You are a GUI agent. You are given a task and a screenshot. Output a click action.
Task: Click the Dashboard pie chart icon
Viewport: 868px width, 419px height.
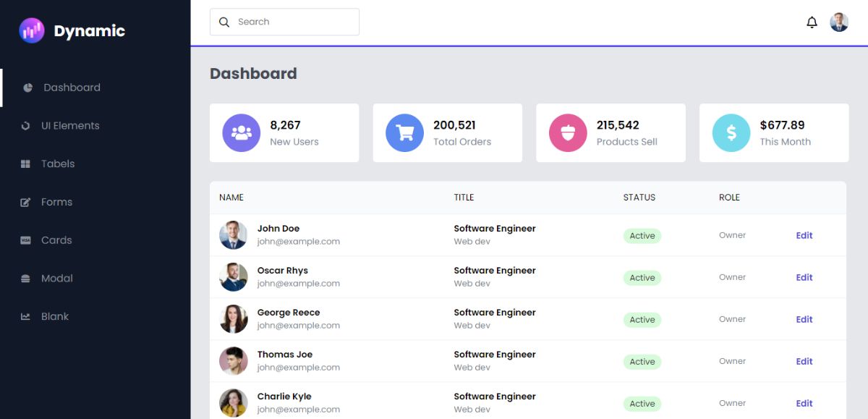click(x=28, y=88)
